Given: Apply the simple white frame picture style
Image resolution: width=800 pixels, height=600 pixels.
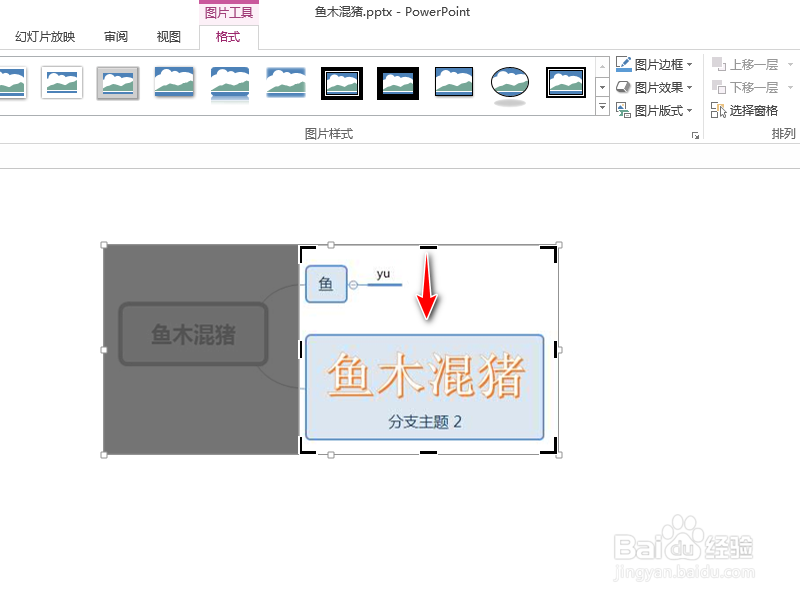Looking at the screenshot, I should tap(62, 82).
